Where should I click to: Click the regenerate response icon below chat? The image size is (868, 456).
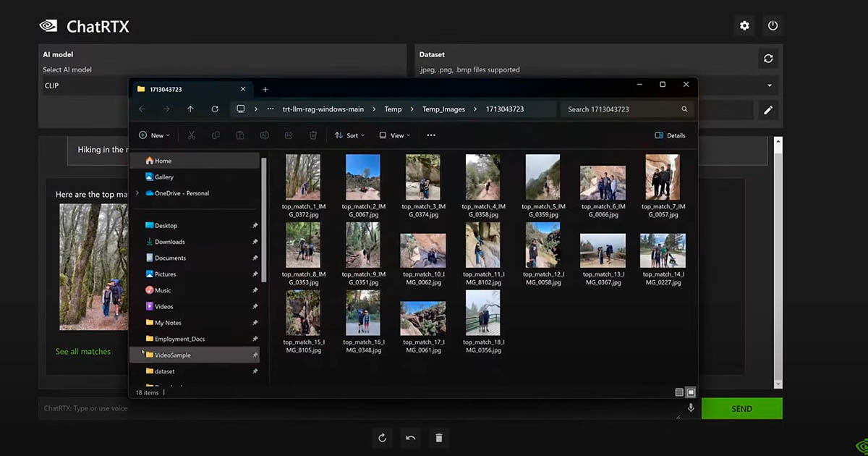tap(382, 437)
